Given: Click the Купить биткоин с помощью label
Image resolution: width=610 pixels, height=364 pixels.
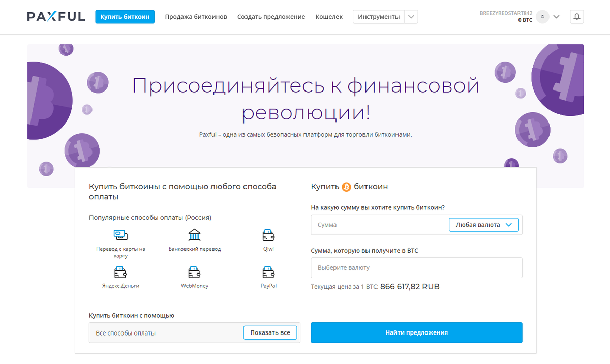Looking at the screenshot, I should click(x=132, y=316).
